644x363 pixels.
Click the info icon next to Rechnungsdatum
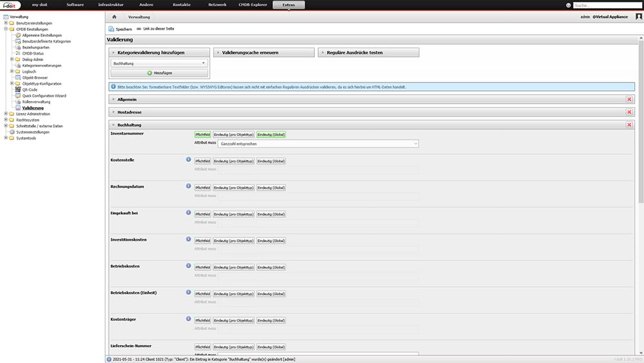(188, 186)
